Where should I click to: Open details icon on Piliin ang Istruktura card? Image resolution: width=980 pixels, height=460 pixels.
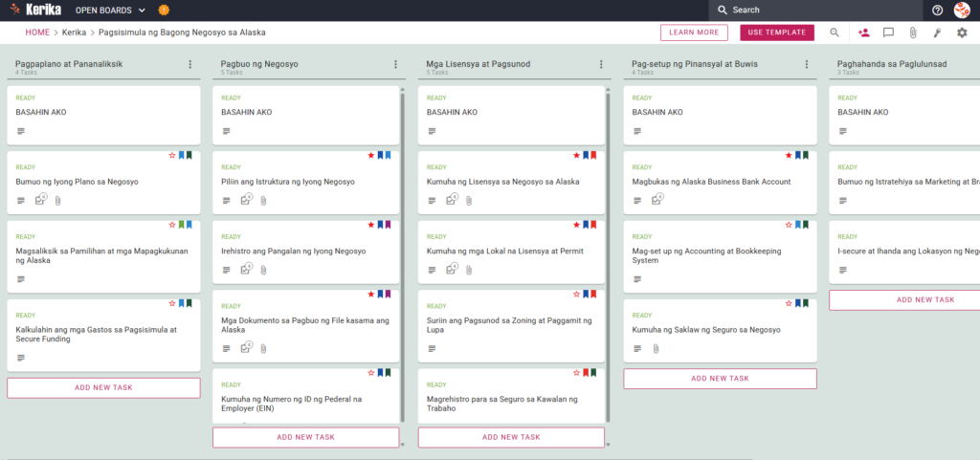pyautogui.click(x=226, y=200)
